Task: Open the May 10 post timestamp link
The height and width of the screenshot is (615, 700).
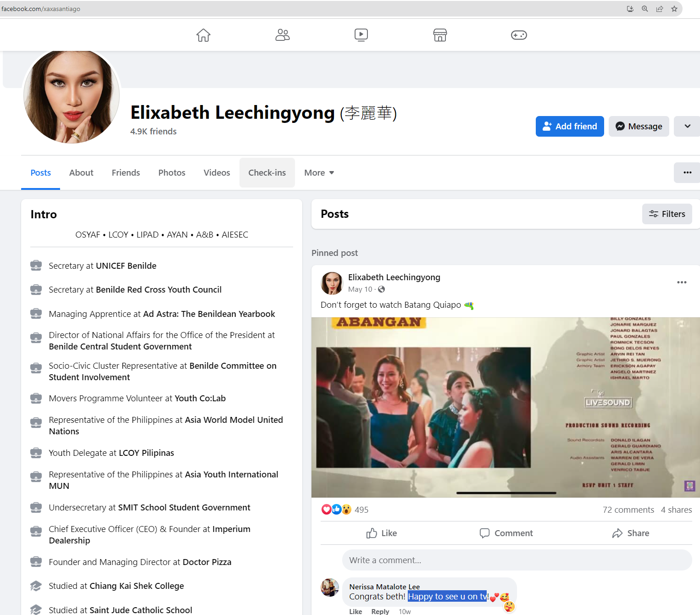Action: (x=360, y=289)
